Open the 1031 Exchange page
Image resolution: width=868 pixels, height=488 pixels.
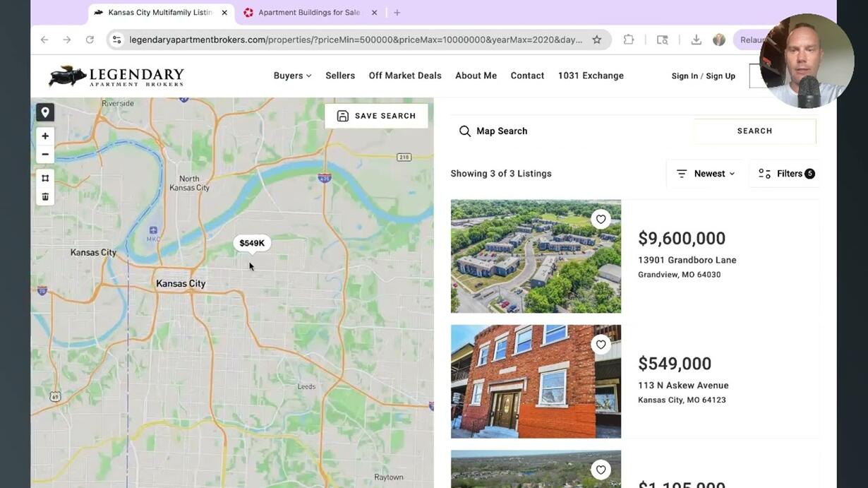tap(591, 76)
